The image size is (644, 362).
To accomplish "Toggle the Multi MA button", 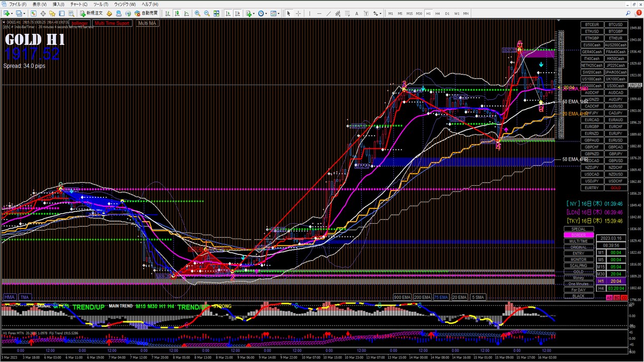I will 147,23.
